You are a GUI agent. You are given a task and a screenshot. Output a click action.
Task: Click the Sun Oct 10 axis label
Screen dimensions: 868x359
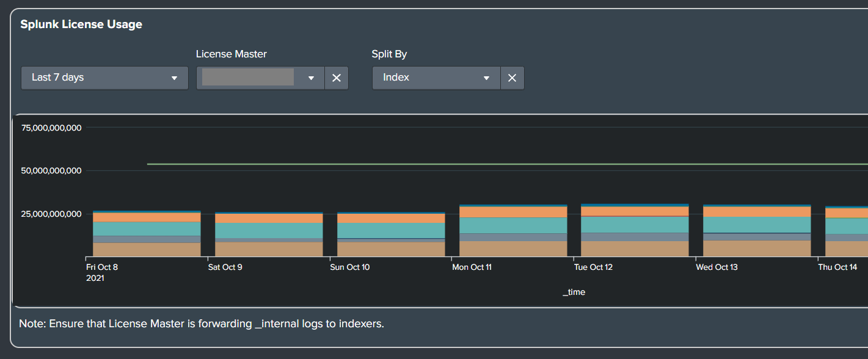pos(349,267)
